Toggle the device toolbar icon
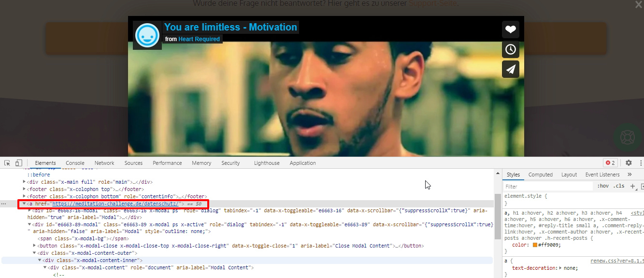 coord(19,163)
